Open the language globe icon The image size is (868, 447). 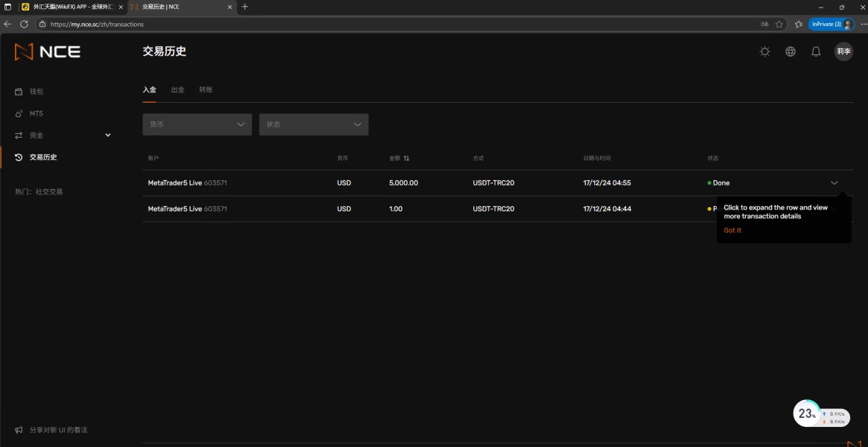click(x=791, y=51)
